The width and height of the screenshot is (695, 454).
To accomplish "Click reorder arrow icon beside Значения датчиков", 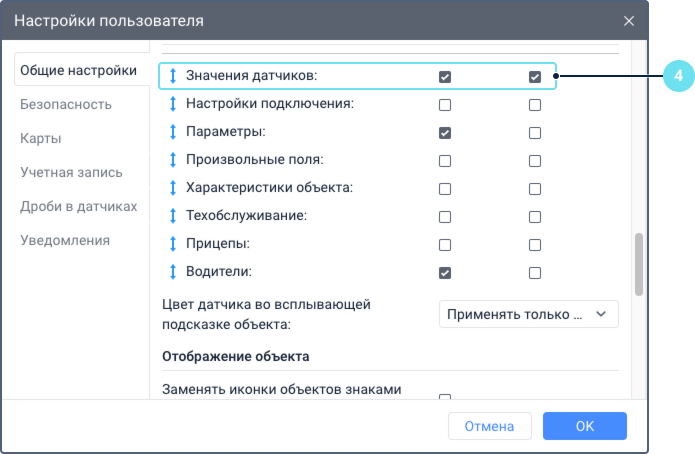I will (x=173, y=76).
